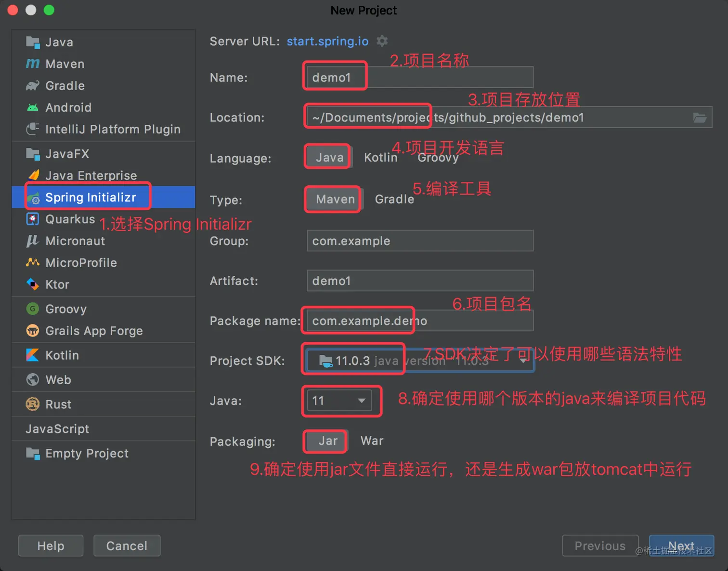Select Web label in sidebar list
The width and height of the screenshot is (728, 571).
(58, 380)
